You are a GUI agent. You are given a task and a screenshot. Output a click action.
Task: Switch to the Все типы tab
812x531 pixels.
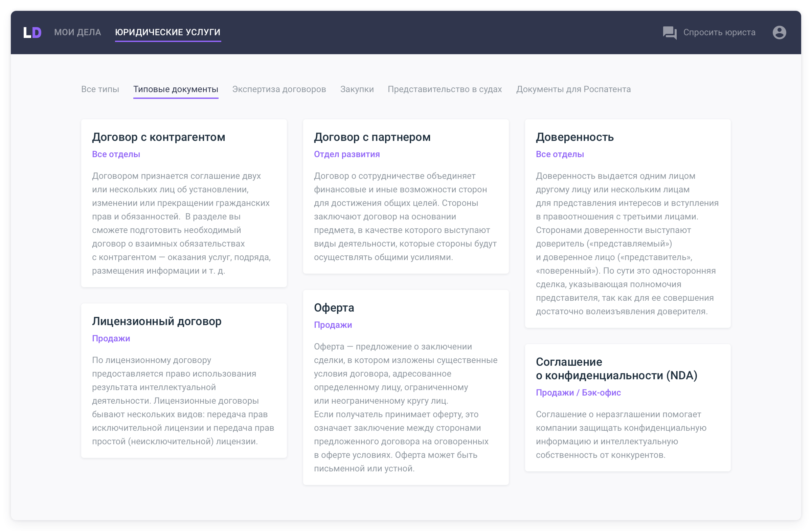point(100,89)
